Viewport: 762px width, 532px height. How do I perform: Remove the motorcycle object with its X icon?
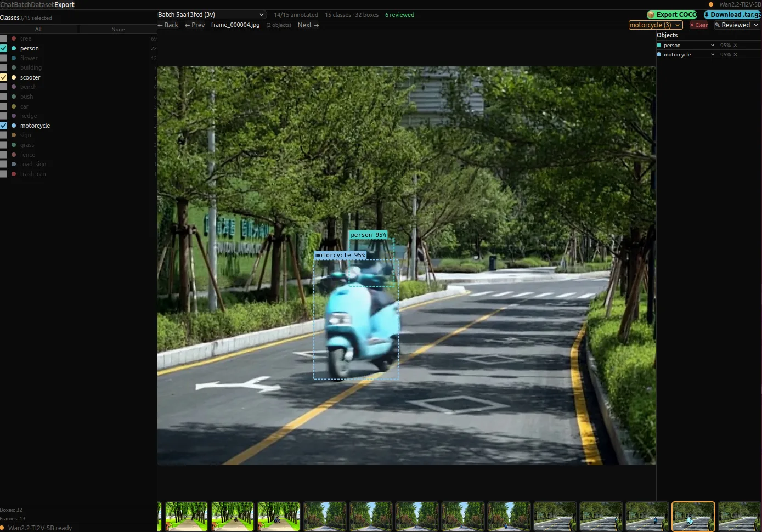pos(735,55)
